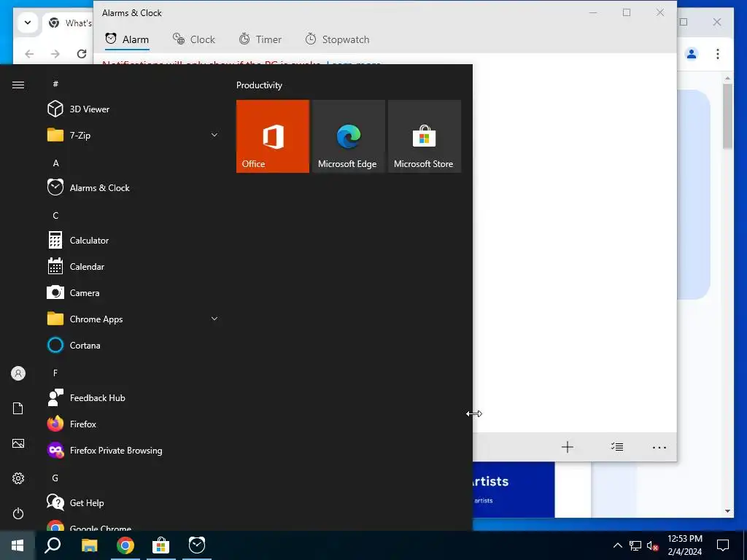Click the C letter group header

[x=55, y=215]
